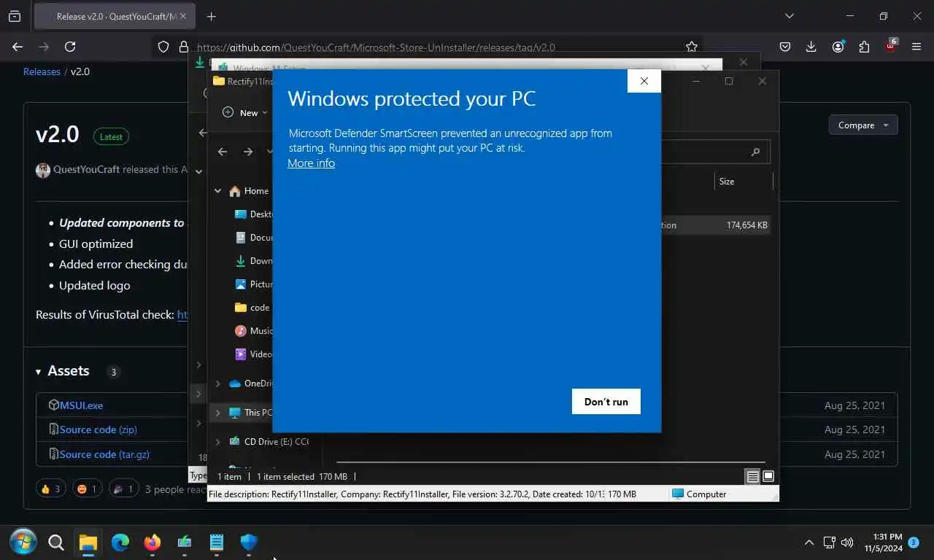The height and width of the screenshot is (560, 934).
Task: Click the hooray reaction button
Action: 123,489
